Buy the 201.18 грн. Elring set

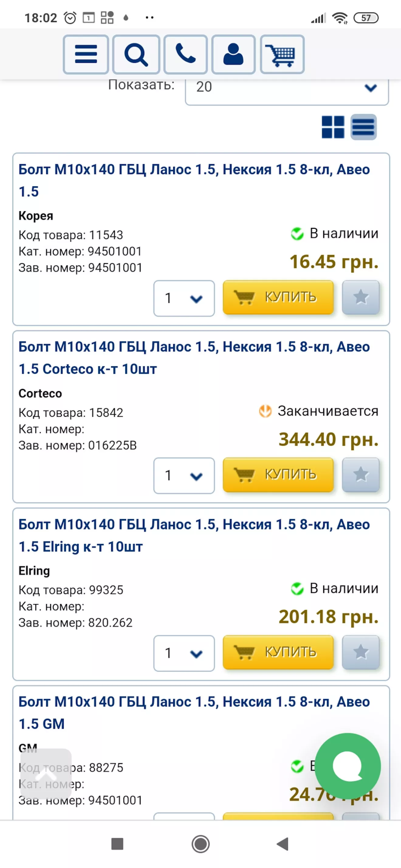click(278, 652)
